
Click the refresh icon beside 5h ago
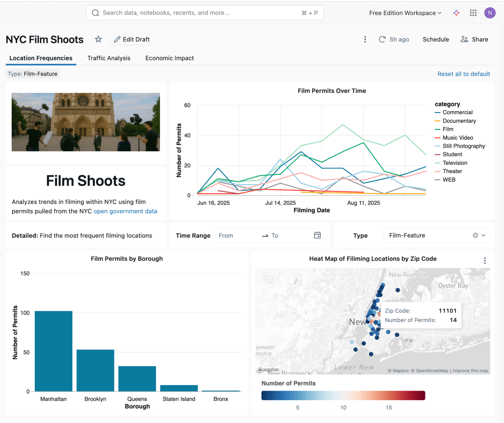pyautogui.click(x=382, y=39)
